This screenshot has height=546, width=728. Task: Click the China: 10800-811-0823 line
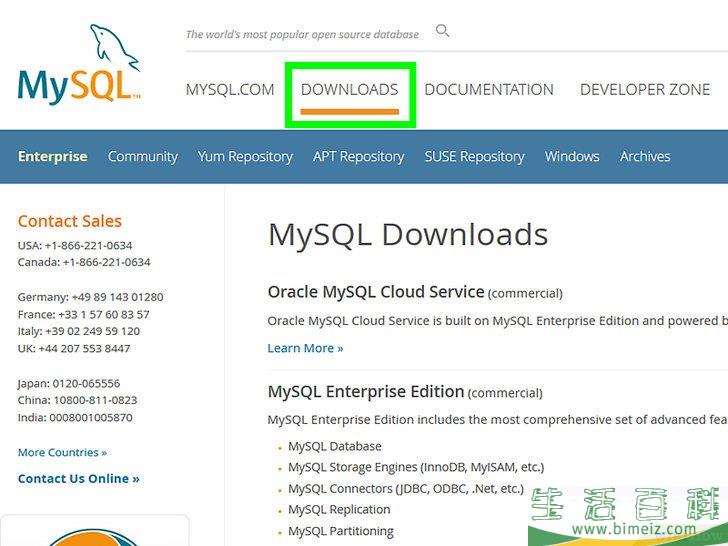click(x=78, y=400)
